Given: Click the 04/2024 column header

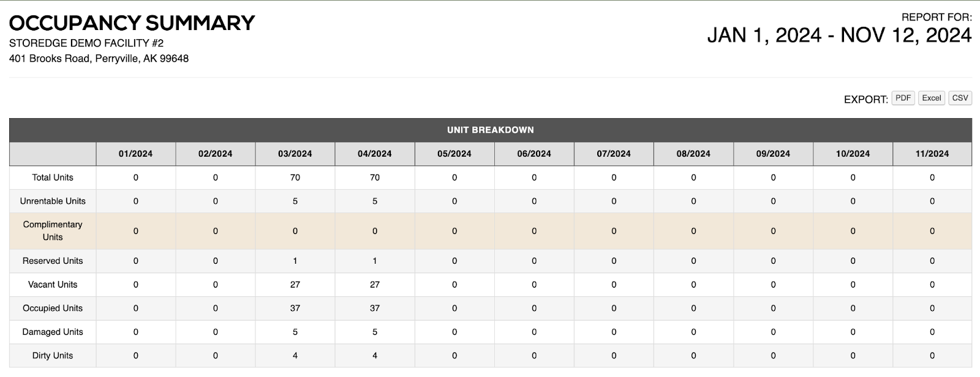Looking at the screenshot, I should point(374,154).
